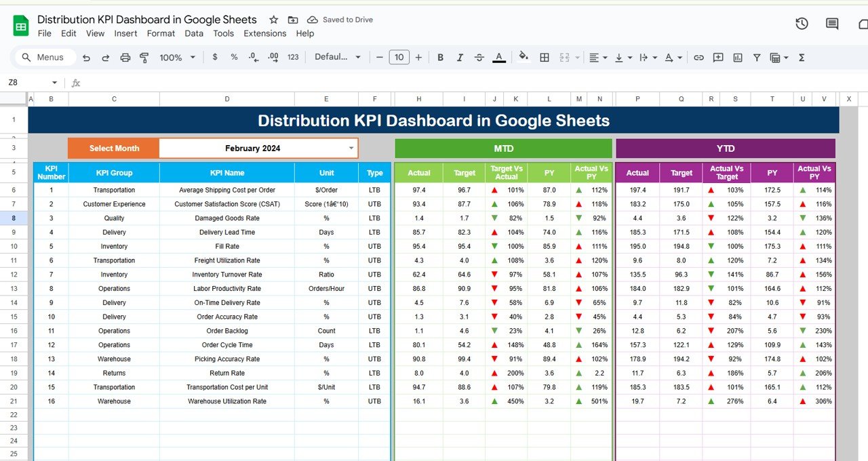Select the paint format roller icon
This screenshot has width=868, height=461.
tap(144, 58)
